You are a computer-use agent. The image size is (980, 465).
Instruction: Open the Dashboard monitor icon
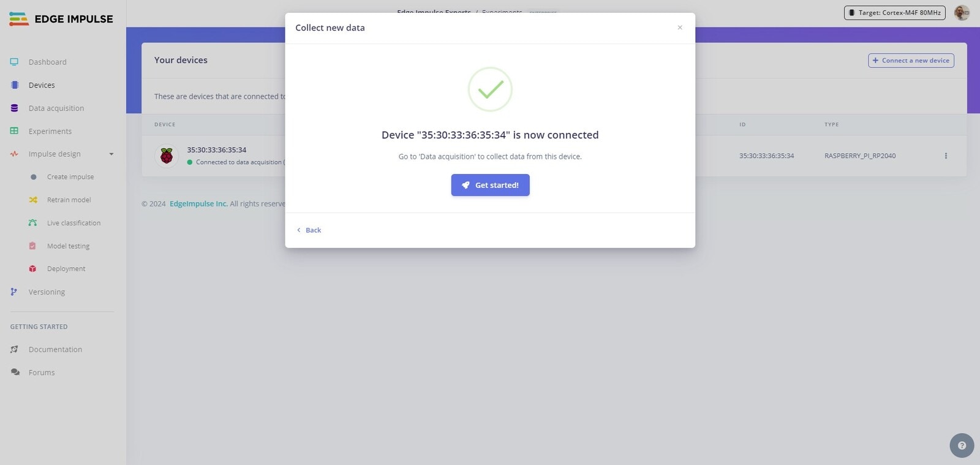tap(14, 62)
